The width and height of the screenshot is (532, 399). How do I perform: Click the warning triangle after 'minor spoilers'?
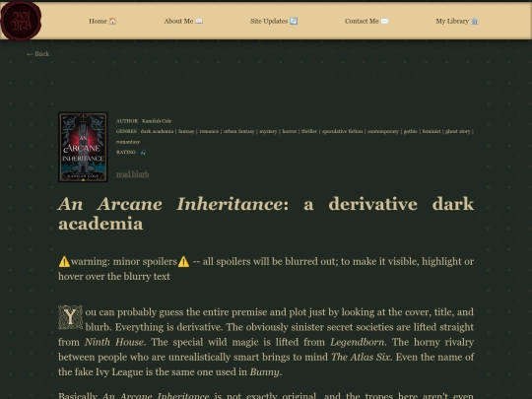pos(183,262)
